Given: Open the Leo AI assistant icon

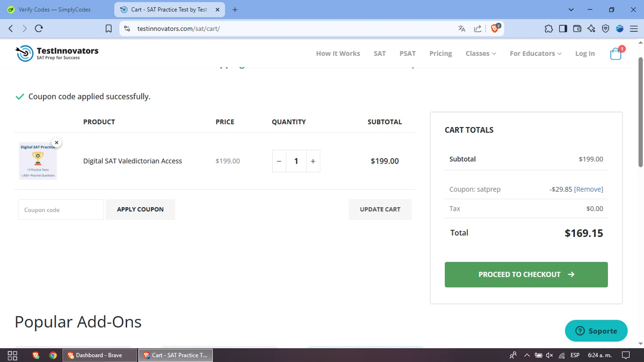Looking at the screenshot, I should coord(591,28).
